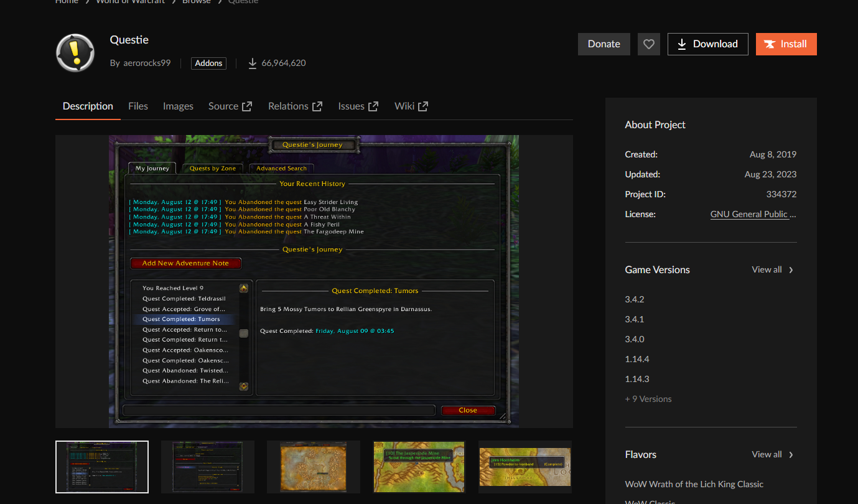Select the first highlighted journey thumbnail
Screen dimensions: 858x504
coord(102,467)
